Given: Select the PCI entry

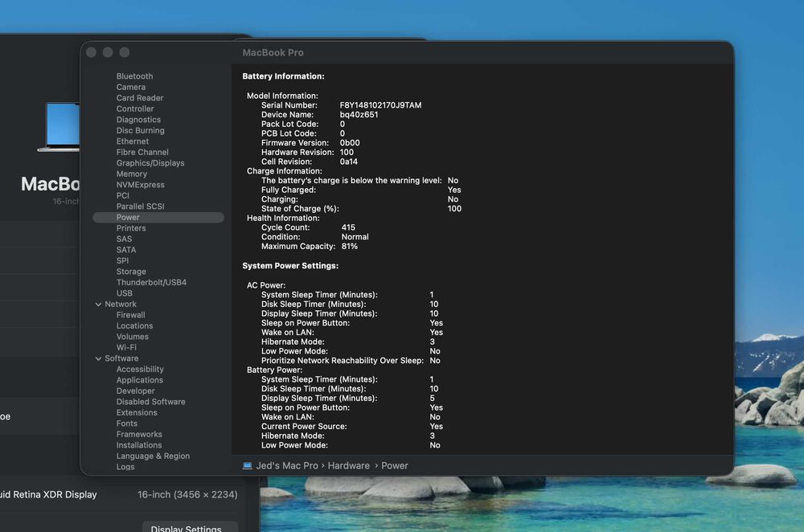Looking at the screenshot, I should point(122,196).
